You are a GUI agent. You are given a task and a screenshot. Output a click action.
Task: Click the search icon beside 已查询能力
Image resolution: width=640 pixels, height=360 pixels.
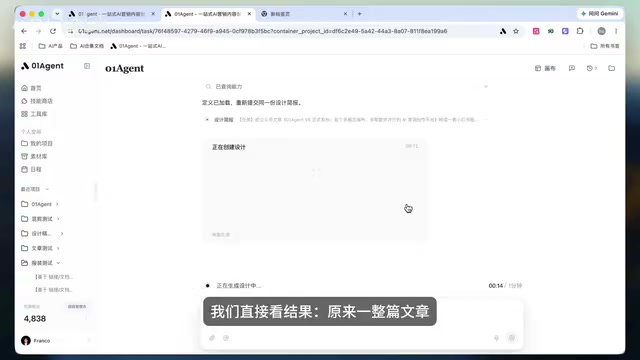click(x=208, y=87)
